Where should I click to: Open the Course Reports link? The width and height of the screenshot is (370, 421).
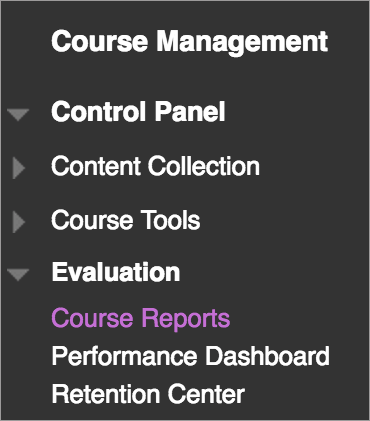coord(141,318)
